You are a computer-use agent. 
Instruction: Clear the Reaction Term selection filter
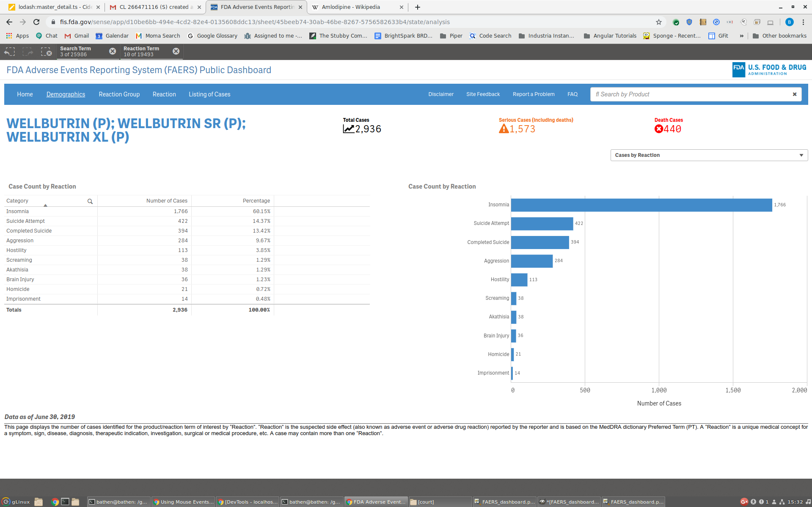click(x=176, y=51)
